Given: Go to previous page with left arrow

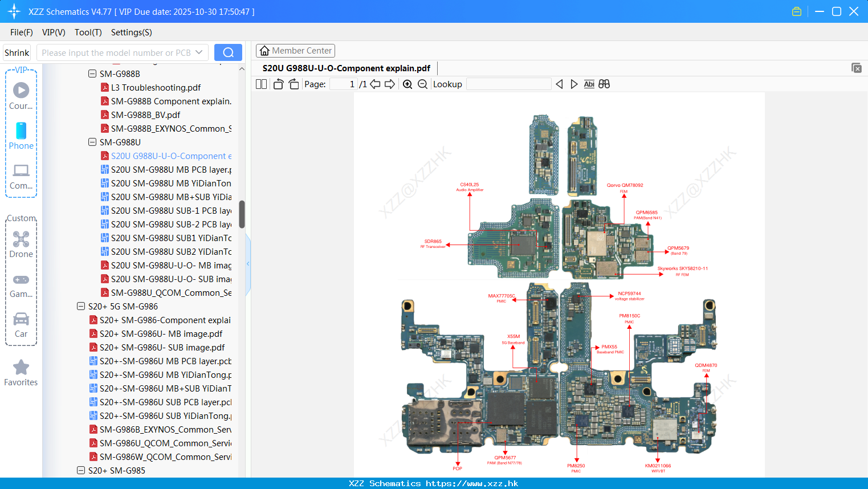Looking at the screenshot, I should 375,84.
